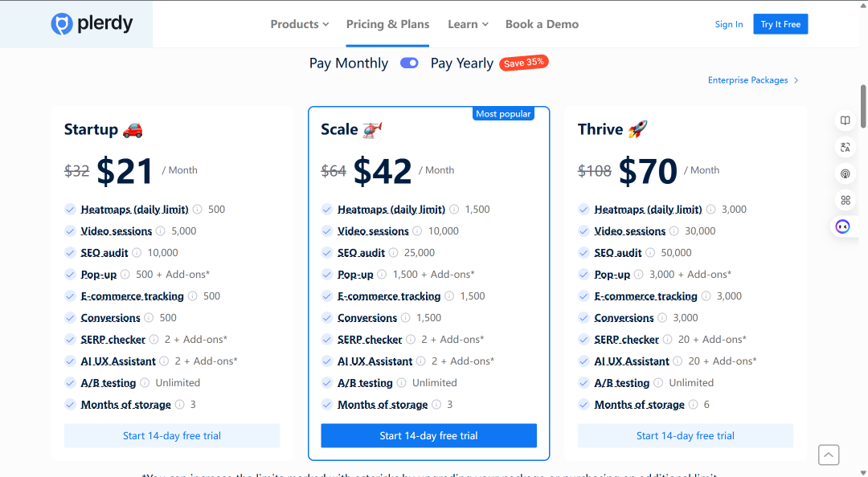Open the Enterprise Packages link

(x=753, y=80)
